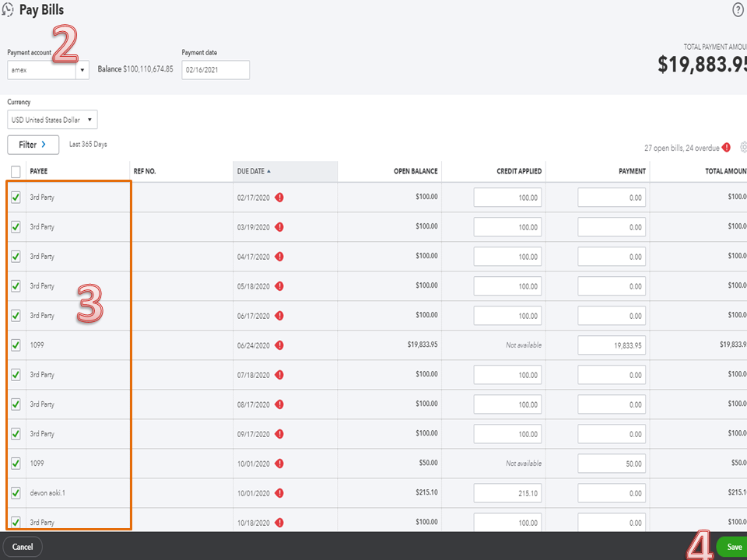Image resolution: width=747 pixels, height=560 pixels.
Task: Uncheck the 3rd Party bill due 04/17/2020
Action: pyautogui.click(x=16, y=256)
